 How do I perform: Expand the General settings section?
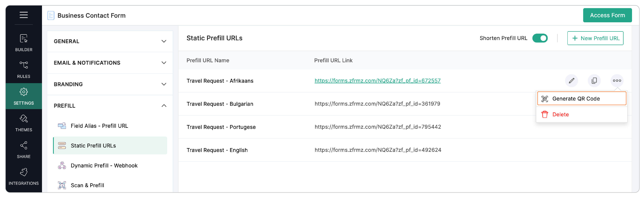pos(110,41)
